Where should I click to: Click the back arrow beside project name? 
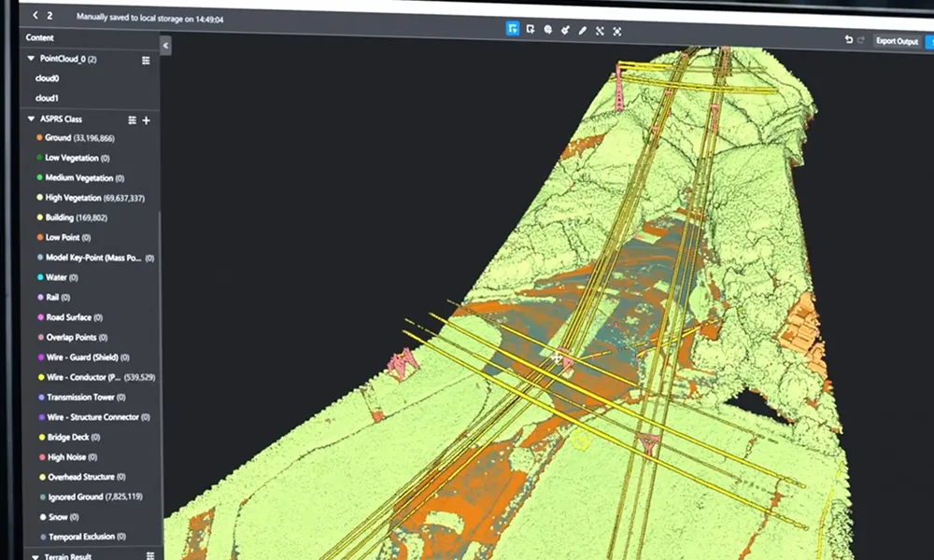click(x=35, y=16)
